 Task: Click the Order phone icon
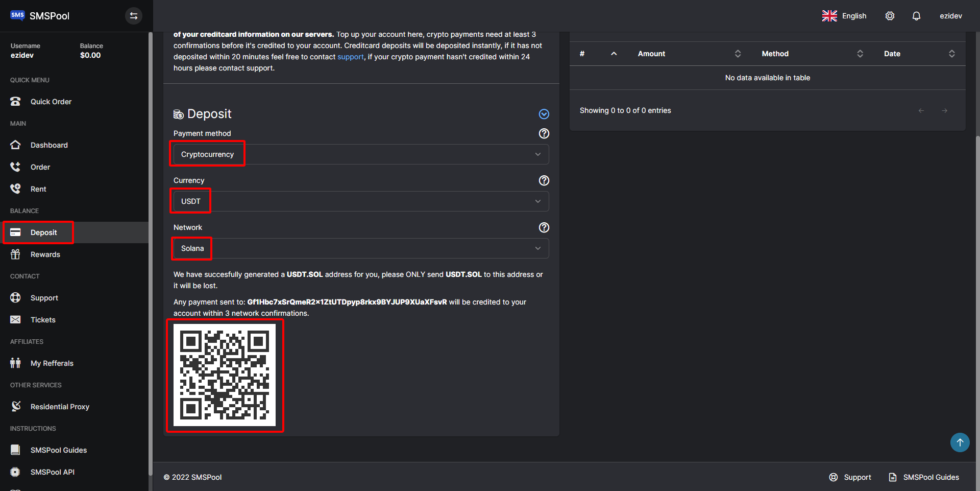[15, 167]
